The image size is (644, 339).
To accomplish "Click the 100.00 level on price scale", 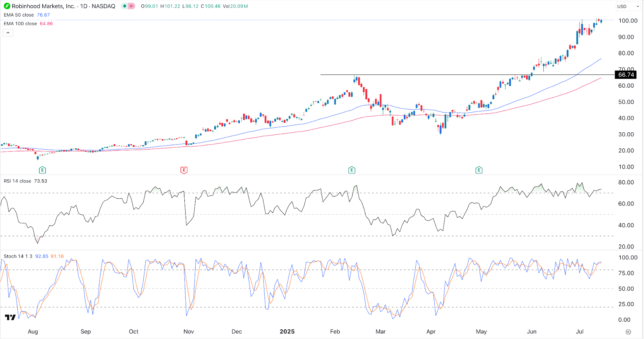I will coord(627,21).
